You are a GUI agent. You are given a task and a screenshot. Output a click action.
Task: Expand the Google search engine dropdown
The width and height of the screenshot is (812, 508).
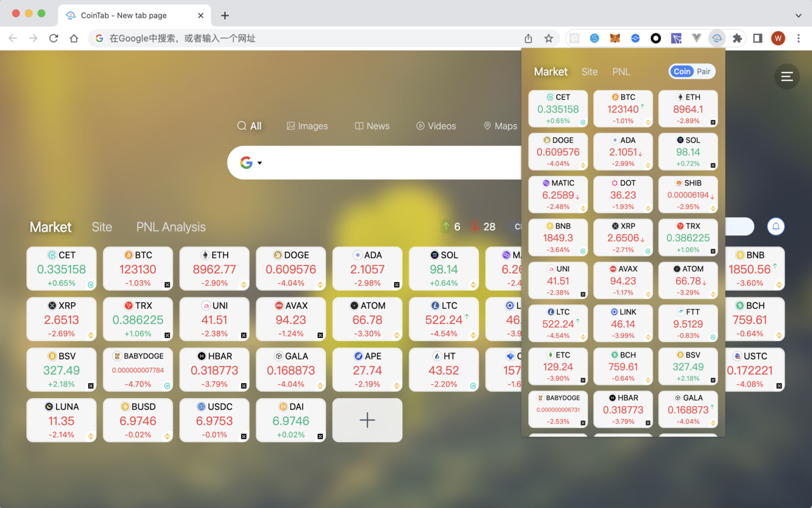[x=259, y=163]
